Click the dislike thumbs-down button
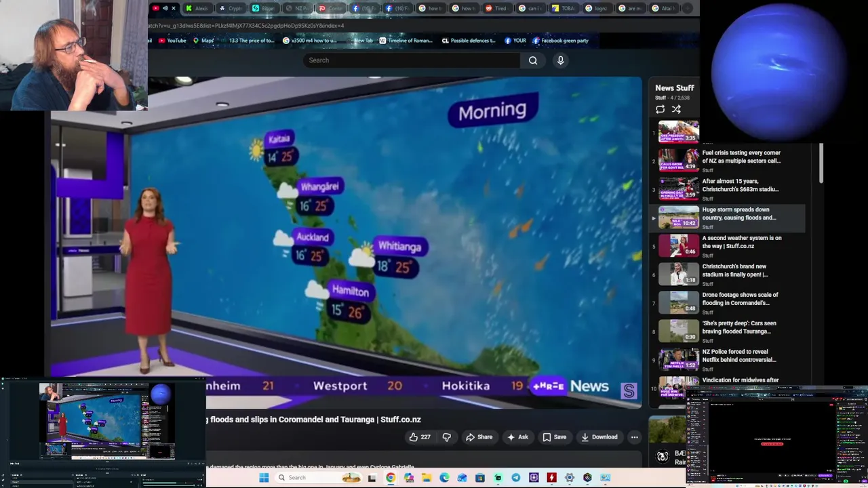The image size is (868, 488). (x=446, y=437)
